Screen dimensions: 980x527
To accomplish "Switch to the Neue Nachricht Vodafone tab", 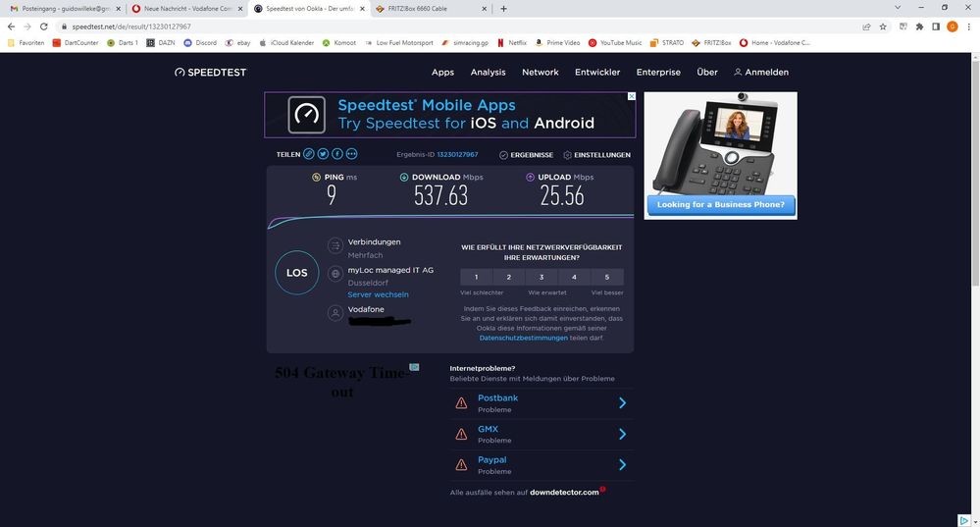I will point(187,9).
